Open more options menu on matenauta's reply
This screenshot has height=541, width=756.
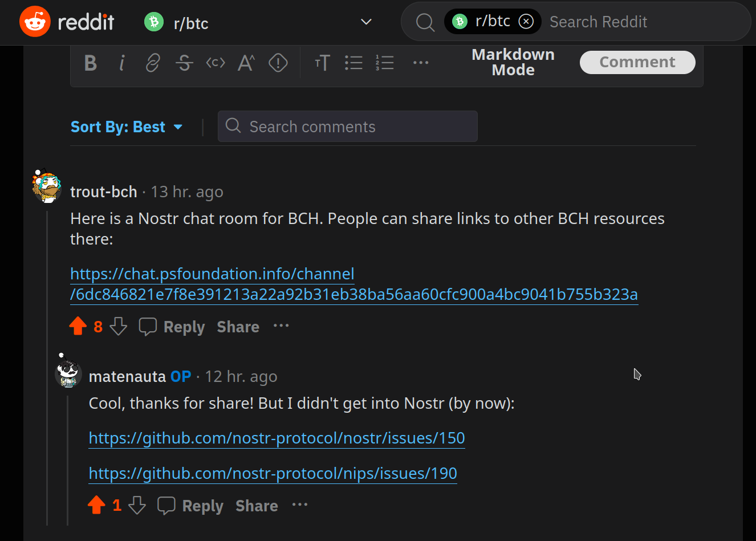pos(300,505)
